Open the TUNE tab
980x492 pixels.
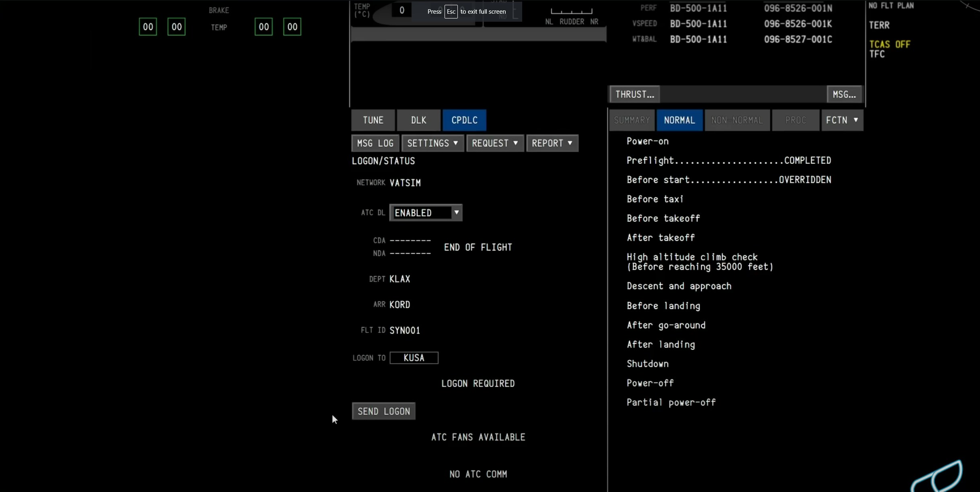click(x=373, y=120)
